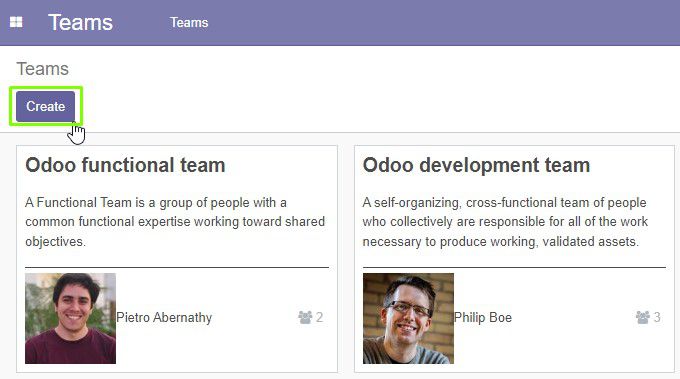Image resolution: width=680 pixels, height=379 pixels.
Task: Click the development team description text
Action: point(505,222)
